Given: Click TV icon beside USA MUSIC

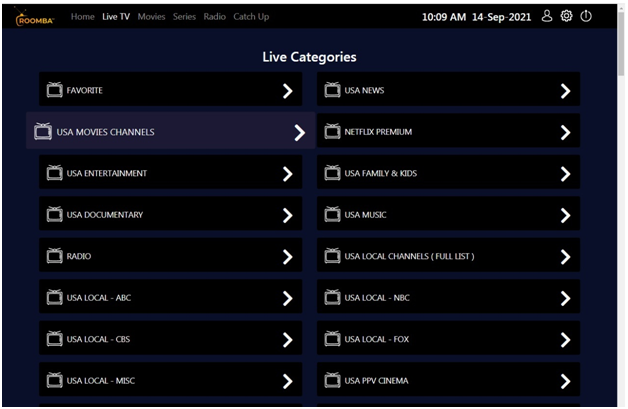Looking at the screenshot, I should point(332,215).
